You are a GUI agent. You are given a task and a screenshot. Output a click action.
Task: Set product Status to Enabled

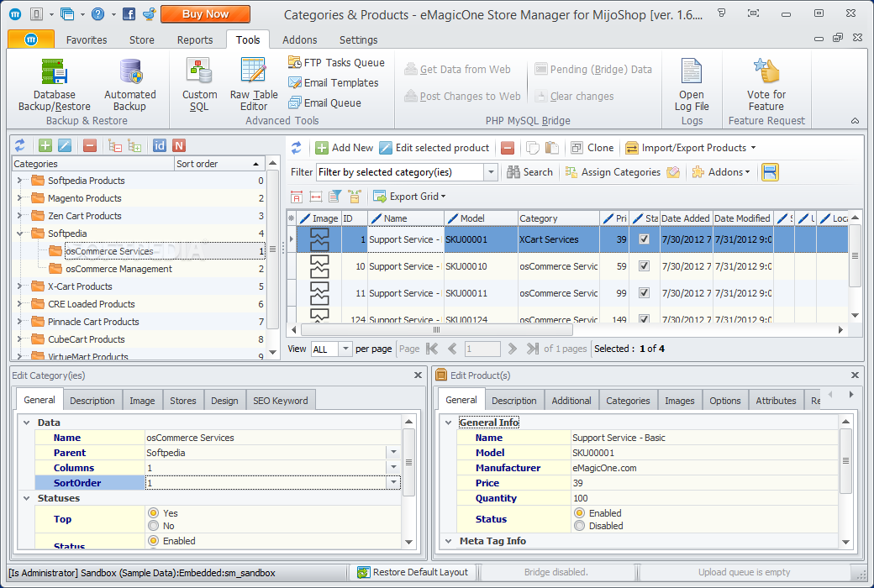(x=580, y=512)
